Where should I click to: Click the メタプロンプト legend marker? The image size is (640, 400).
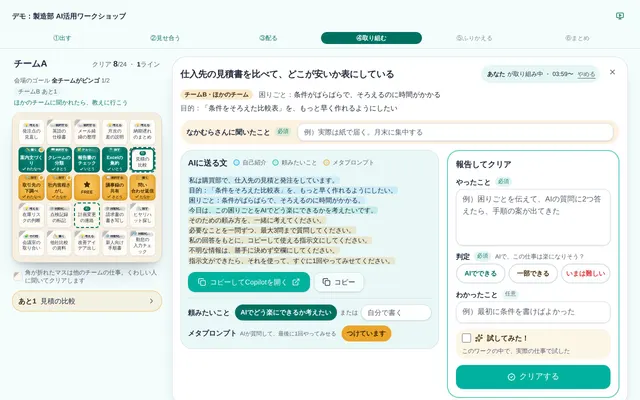pyautogui.click(x=326, y=162)
